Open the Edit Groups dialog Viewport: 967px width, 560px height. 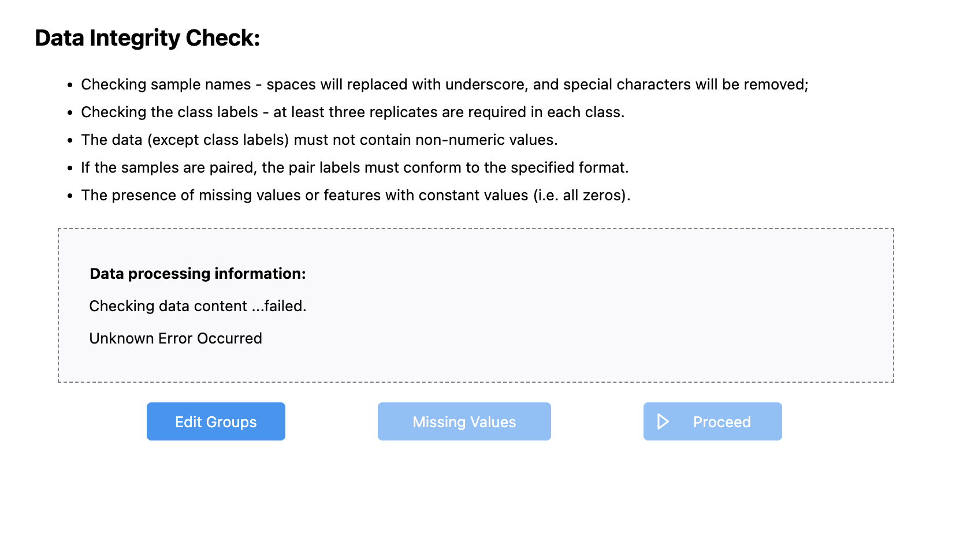216,421
